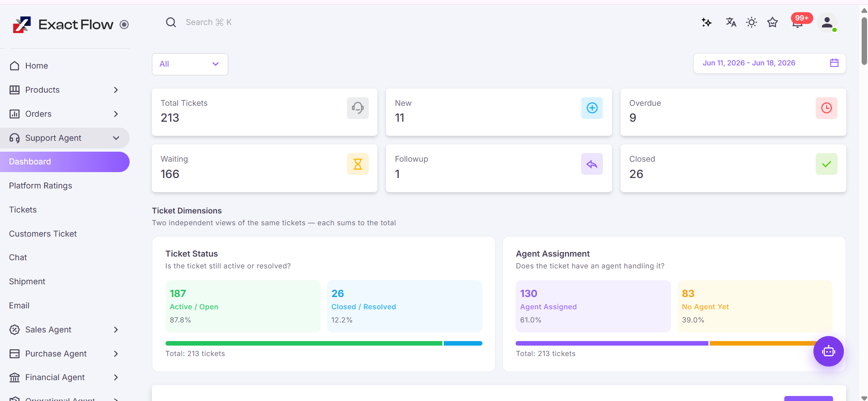
Task: Click the favorites star icon
Action: tap(773, 22)
